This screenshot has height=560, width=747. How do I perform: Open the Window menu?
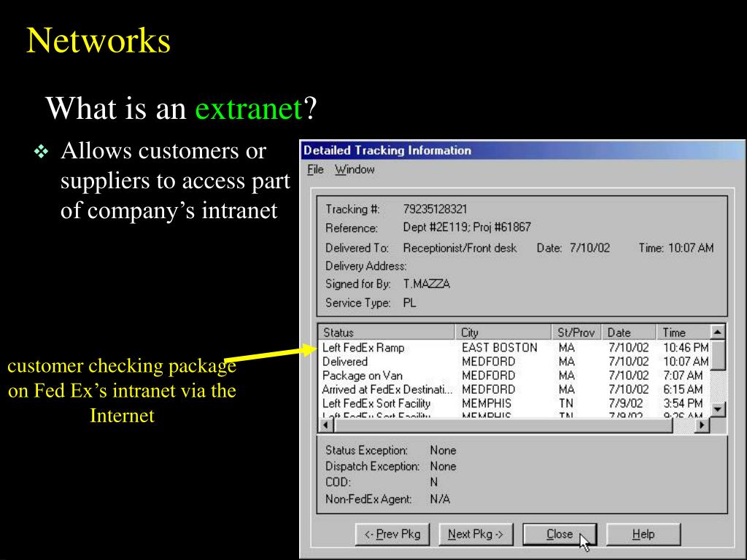[x=355, y=169]
